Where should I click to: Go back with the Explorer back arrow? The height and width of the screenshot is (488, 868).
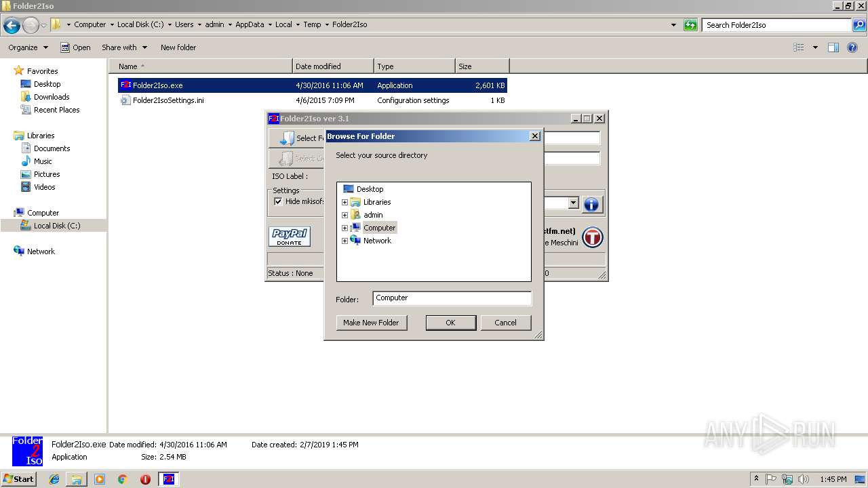tap(12, 26)
